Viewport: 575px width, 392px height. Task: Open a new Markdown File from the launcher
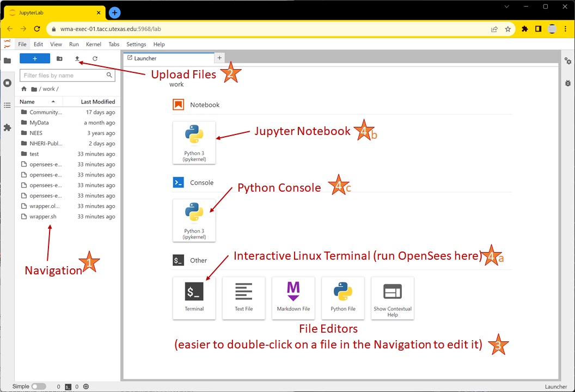pos(293,298)
